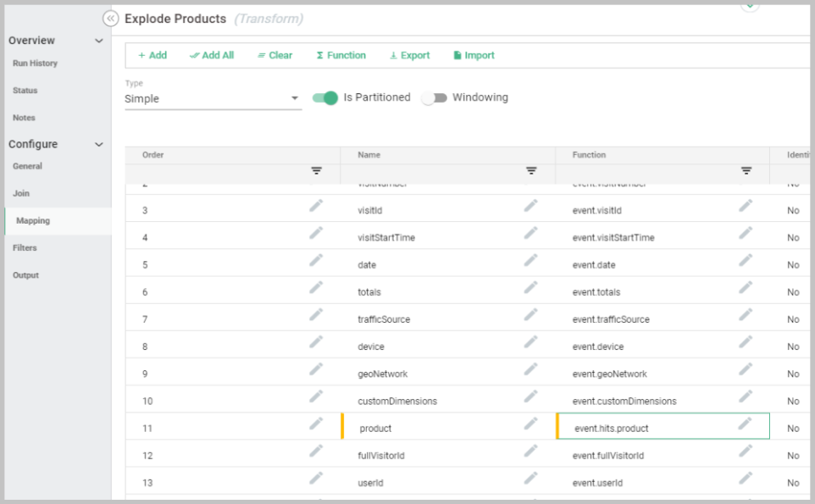Go to Filters in sidebar
The width and height of the screenshot is (815, 504).
(25, 248)
